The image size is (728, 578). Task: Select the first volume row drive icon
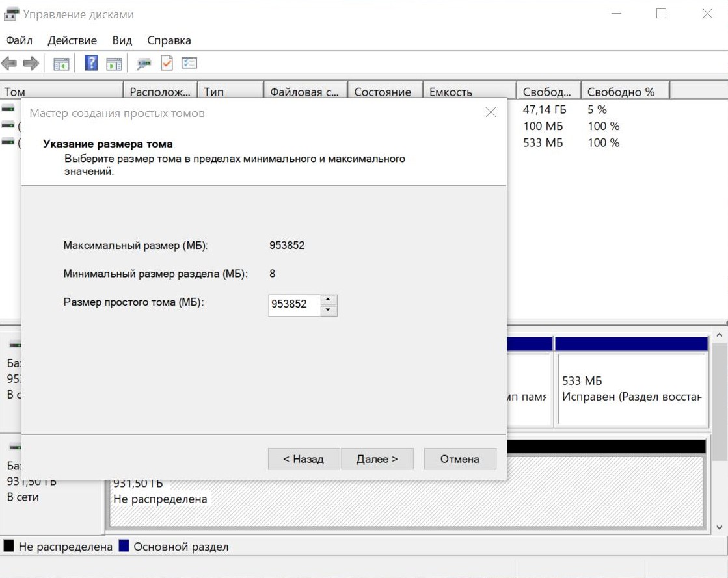[8, 109]
